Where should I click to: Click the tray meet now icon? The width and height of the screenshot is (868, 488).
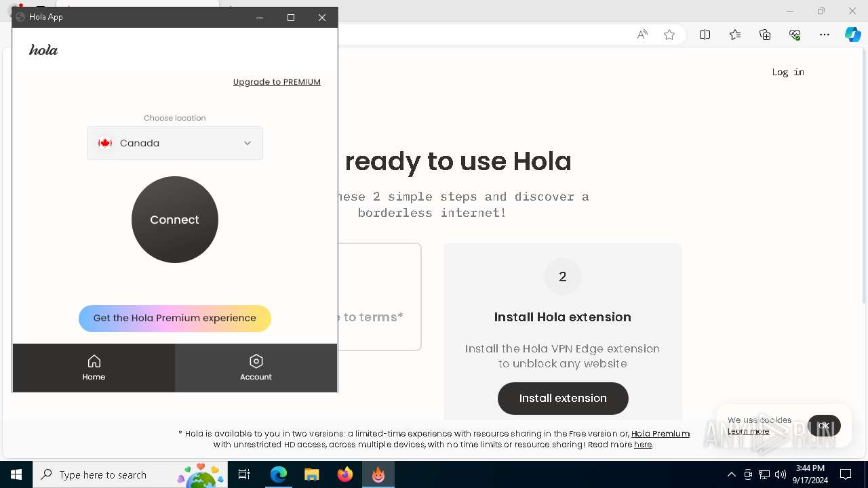pos(748,474)
